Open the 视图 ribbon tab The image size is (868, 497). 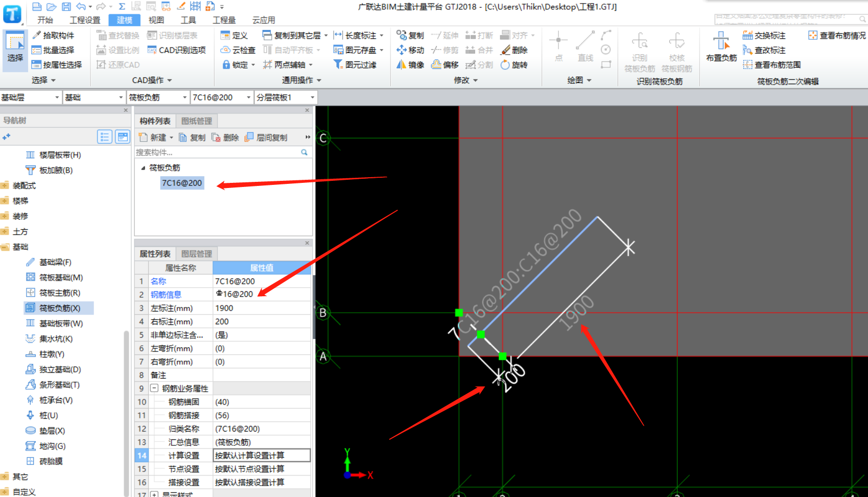[x=156, y=20]
